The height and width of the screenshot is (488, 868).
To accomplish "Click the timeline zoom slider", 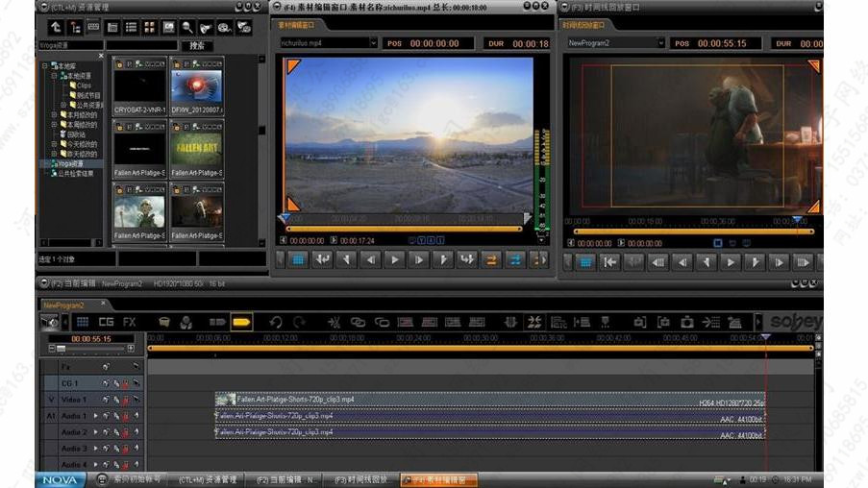I will pyautogui.click(x=62, y=349).
